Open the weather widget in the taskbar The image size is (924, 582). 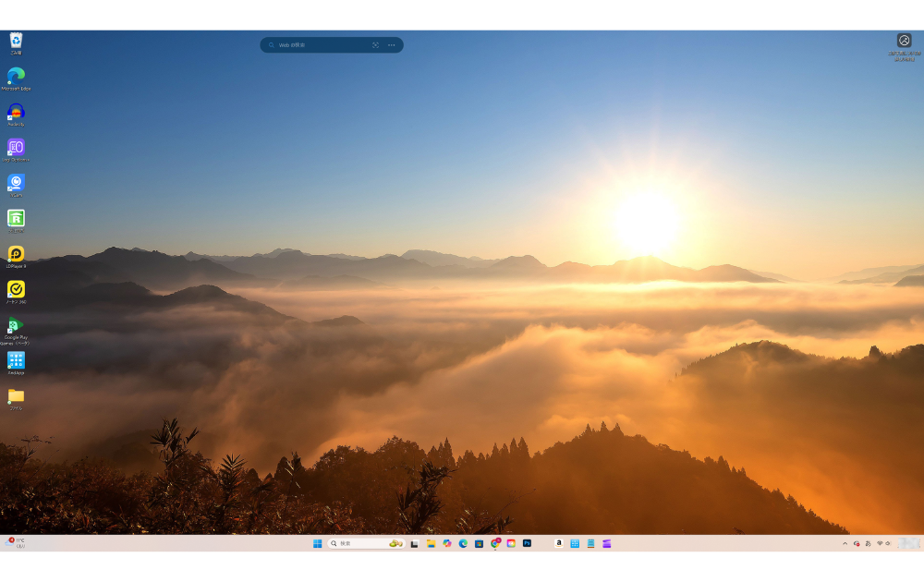click(17, 543)
